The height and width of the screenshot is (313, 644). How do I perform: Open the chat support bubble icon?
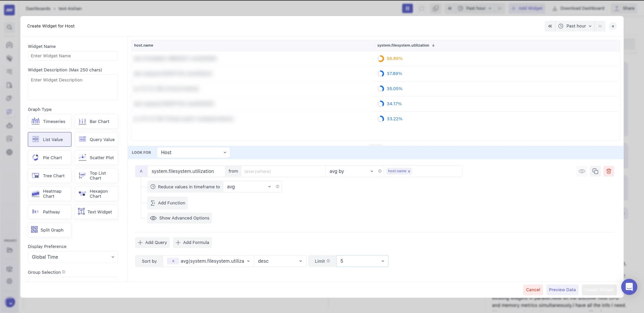pos(629,287)
